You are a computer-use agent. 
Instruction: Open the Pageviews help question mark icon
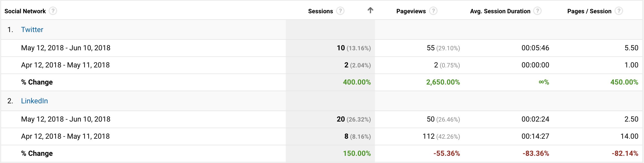point(433,11)
